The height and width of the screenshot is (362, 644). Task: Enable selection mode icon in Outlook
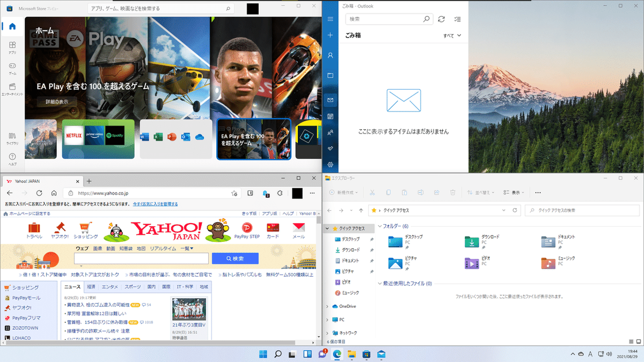click(x=457, y=19)
